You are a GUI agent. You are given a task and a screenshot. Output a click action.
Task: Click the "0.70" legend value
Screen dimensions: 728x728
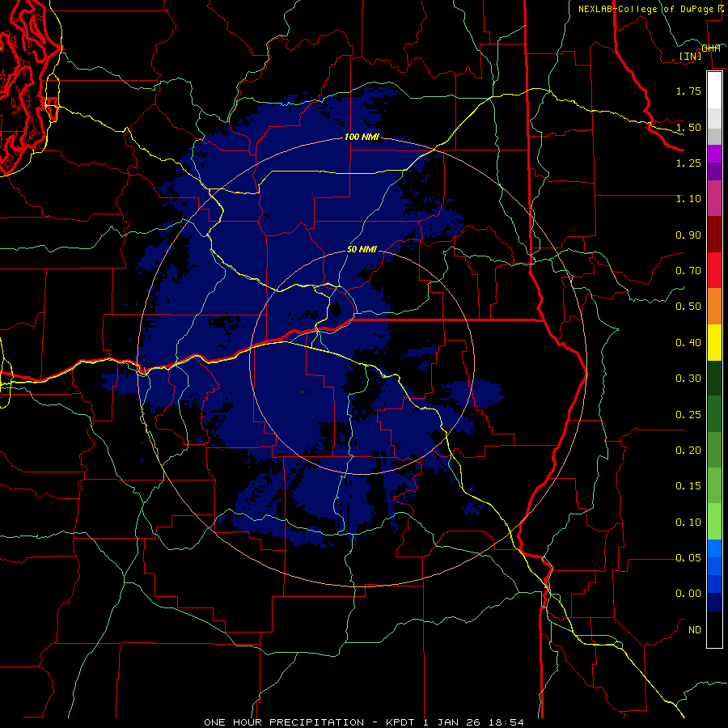tap(688, 270)
